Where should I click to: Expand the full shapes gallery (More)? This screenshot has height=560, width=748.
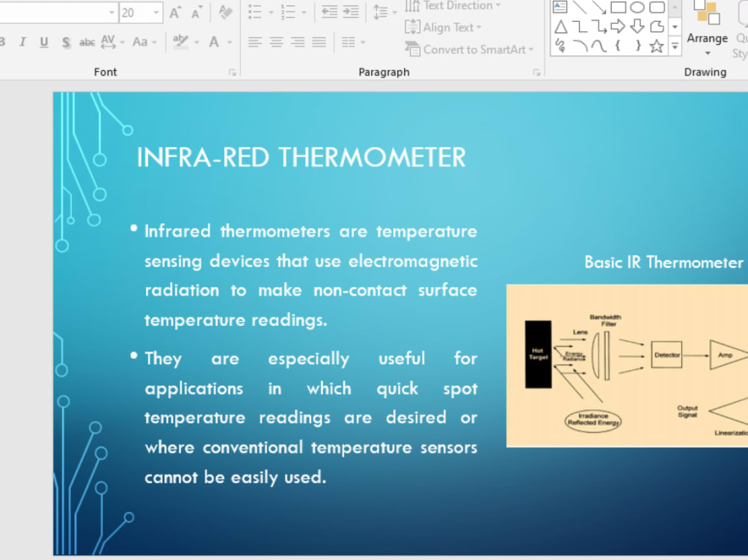[675, 46]
